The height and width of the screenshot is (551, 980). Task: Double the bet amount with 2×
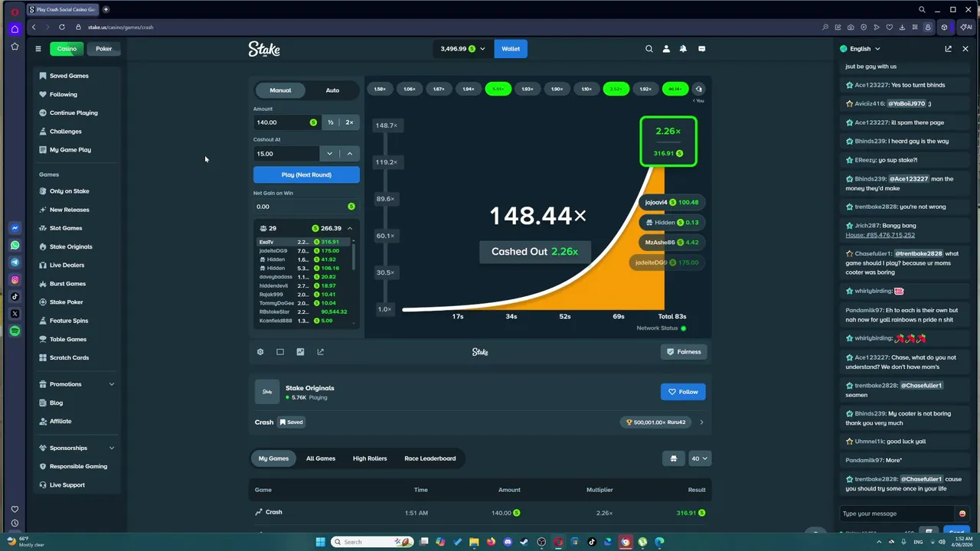pyautogui.click(x=349, y=122)
